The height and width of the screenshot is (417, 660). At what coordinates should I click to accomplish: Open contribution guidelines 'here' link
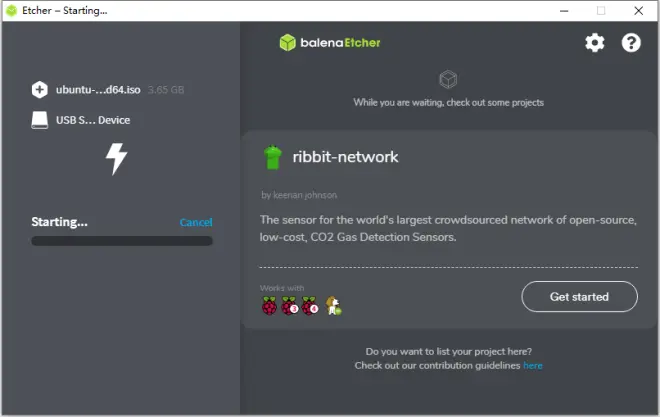click(533, 366)
